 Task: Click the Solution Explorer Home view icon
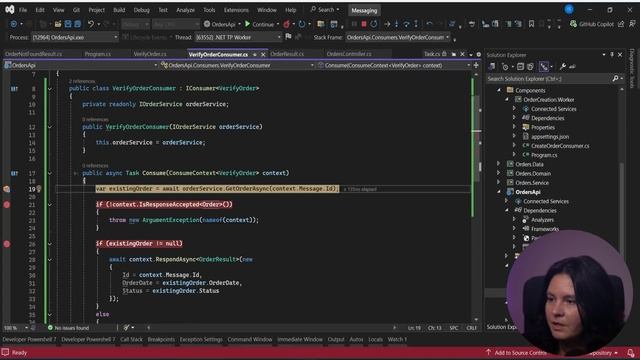click(x=492, y=67)
